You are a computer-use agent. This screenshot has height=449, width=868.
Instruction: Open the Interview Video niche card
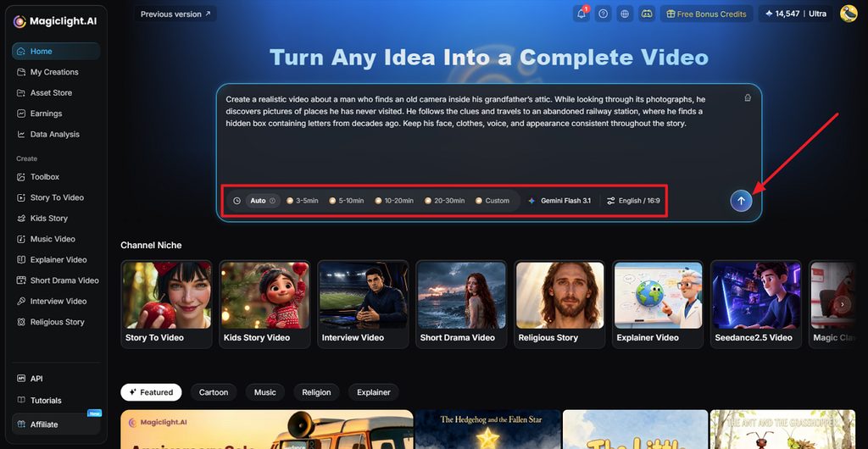[363, 304]
